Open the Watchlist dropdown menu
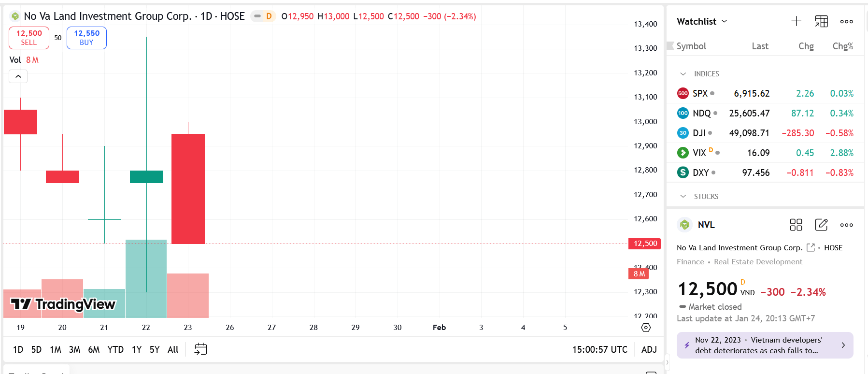 click(702, 21)
